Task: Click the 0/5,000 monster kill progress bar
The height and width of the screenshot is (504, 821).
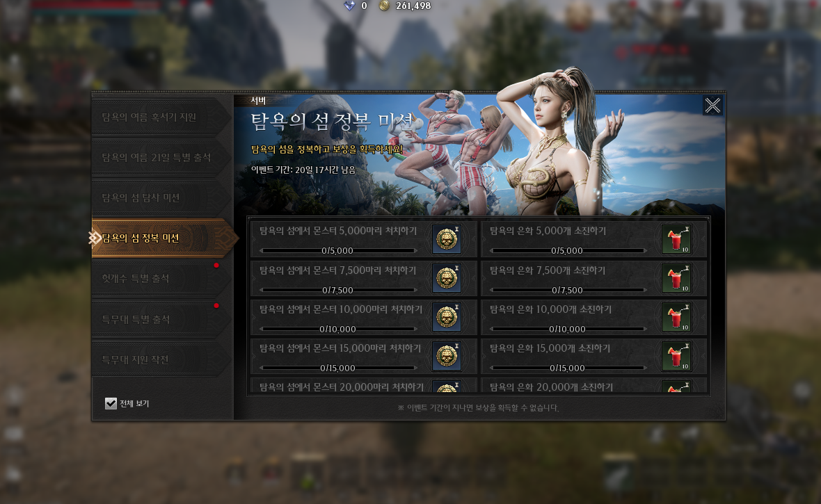Action: tap(337, 251)
